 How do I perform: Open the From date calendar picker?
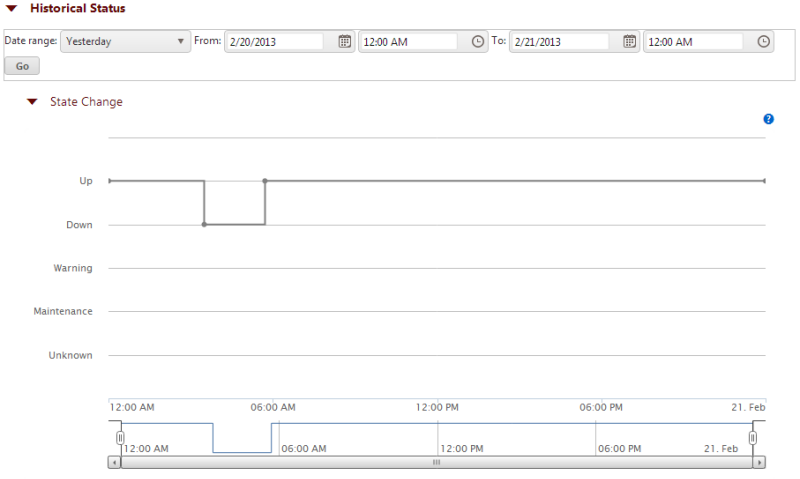[345, 41]
